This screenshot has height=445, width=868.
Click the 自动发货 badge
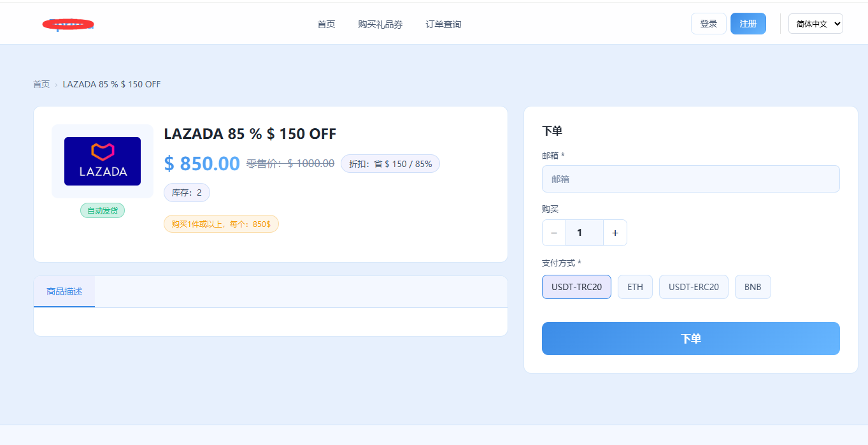point(102,210)
